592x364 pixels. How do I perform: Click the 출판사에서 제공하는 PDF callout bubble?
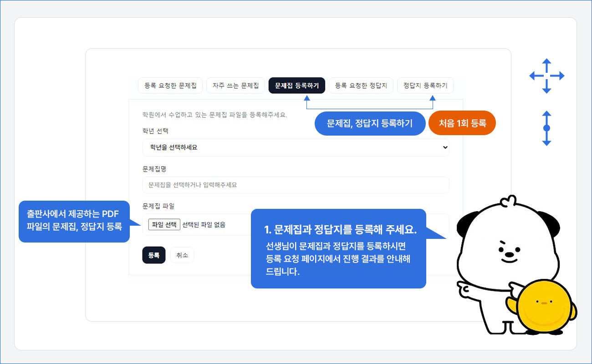(x=74, y=222)
